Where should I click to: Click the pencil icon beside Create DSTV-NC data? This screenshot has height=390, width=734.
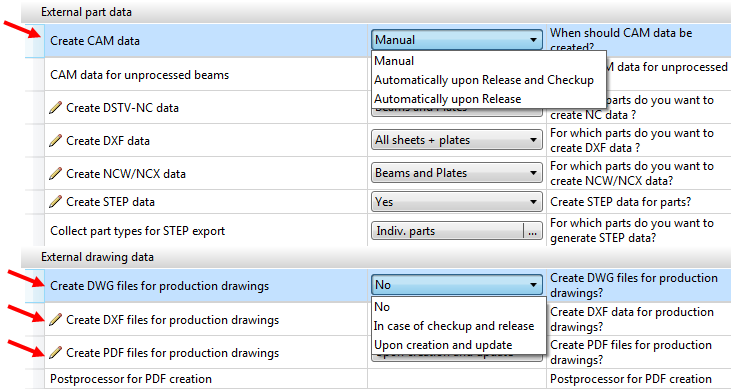click(x=55, y=108)
